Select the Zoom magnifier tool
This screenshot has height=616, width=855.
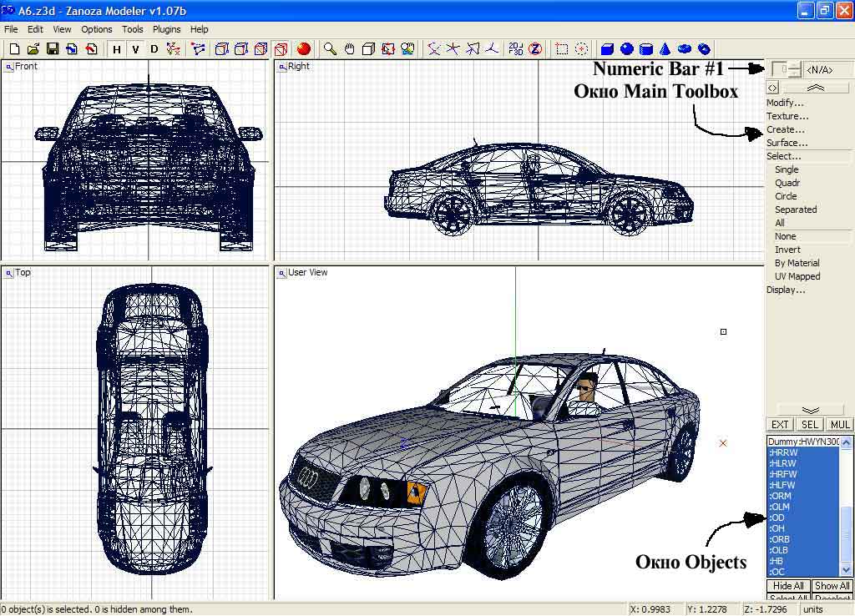(330, 49)
